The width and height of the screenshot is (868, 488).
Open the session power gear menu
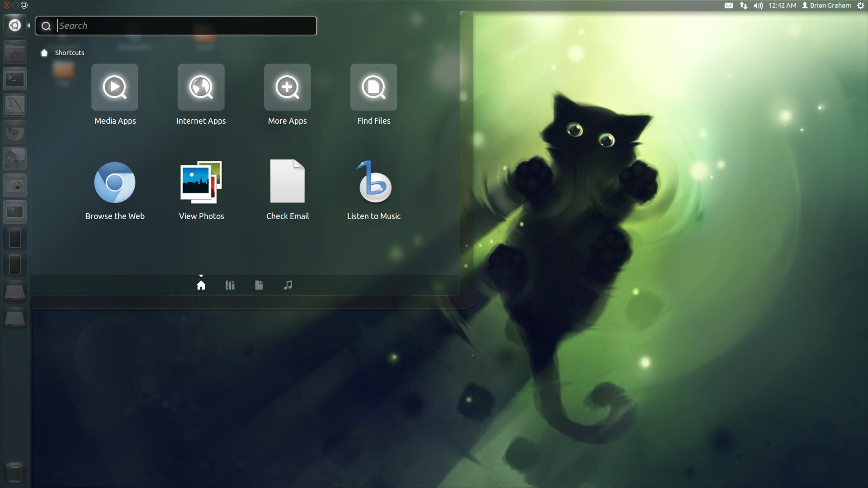pos(861,5)
